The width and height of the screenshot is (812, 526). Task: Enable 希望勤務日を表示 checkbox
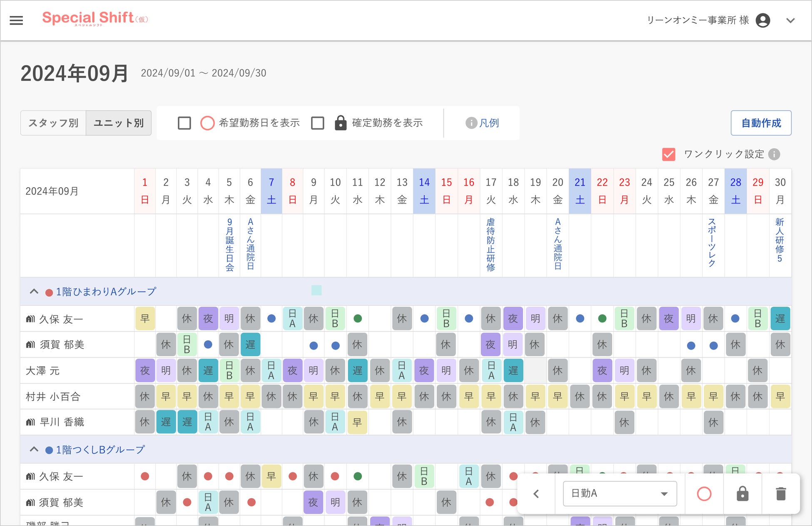pos(184,123)
